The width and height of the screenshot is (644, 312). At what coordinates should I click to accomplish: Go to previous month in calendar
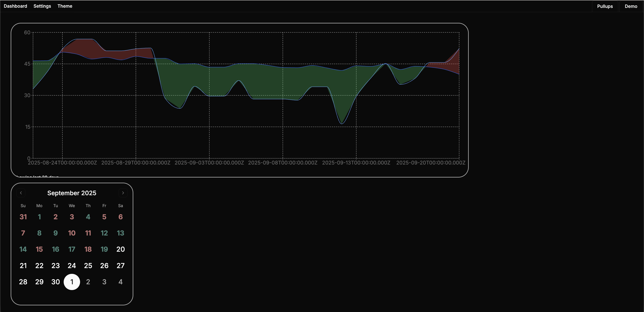(21, 193)
